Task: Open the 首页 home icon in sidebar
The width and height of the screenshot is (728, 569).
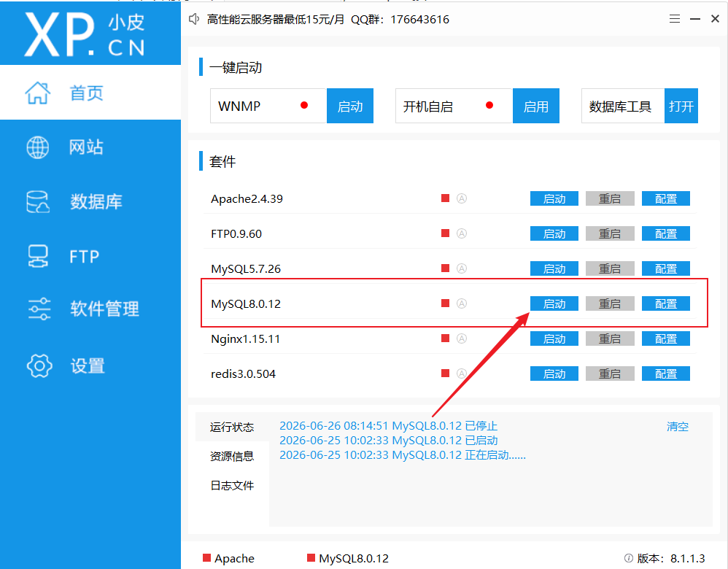Action: pyautogui.click(x=38, y=93)
